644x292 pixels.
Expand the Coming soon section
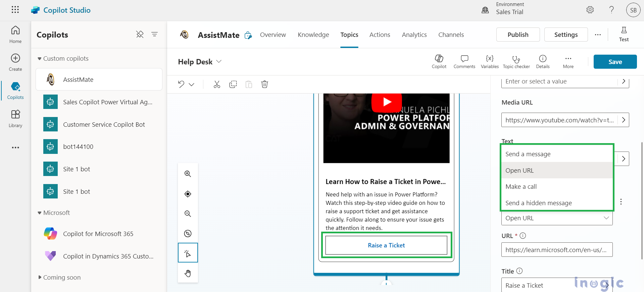(40, 277)
